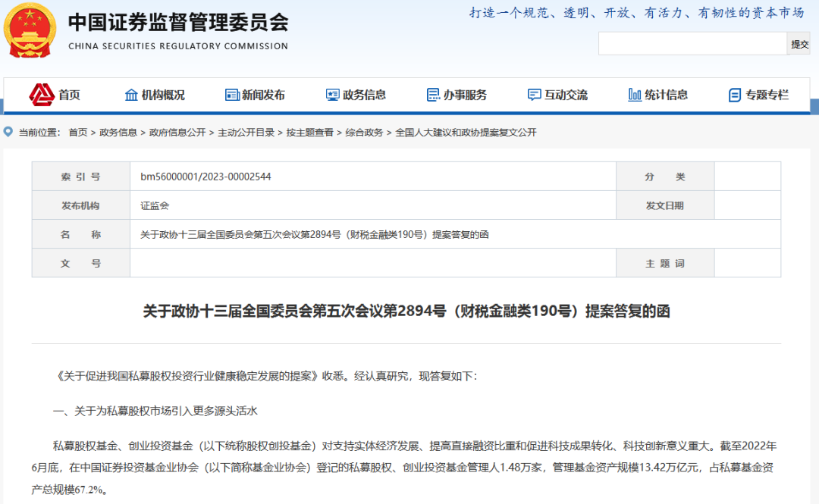Image resolution: width=819 pixels, height=504 pixels.
Task: Click the 文号 label cell
Action: pyautogui.click(x=81, y=263)
